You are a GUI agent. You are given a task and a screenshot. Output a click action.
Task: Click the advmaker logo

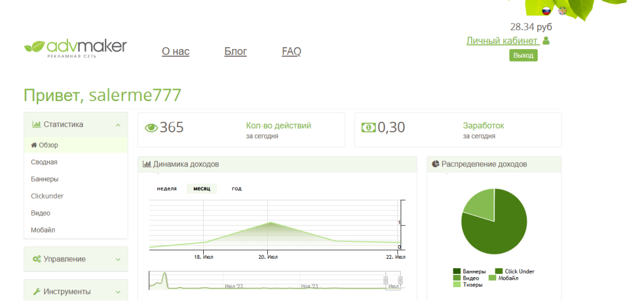point(75,48)
